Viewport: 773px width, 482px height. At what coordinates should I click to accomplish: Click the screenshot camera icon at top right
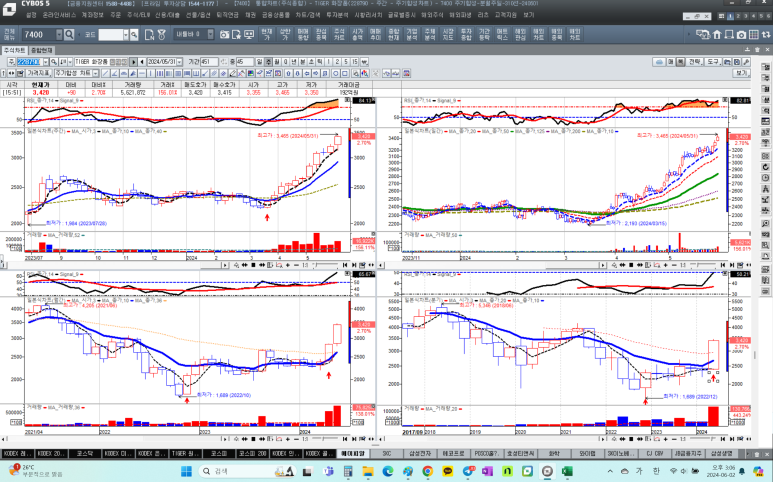coord(741,34)
